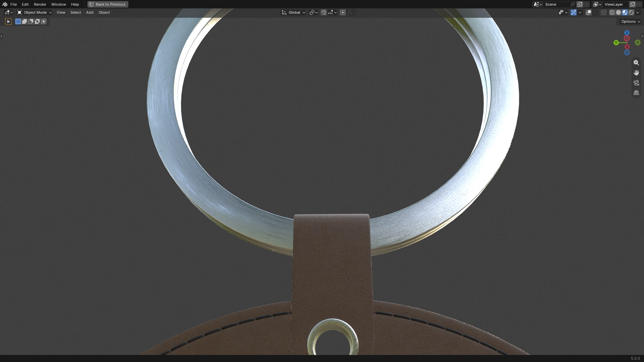644x362 pixels.
Task: Open the Render menu
Action: (40, 4)
